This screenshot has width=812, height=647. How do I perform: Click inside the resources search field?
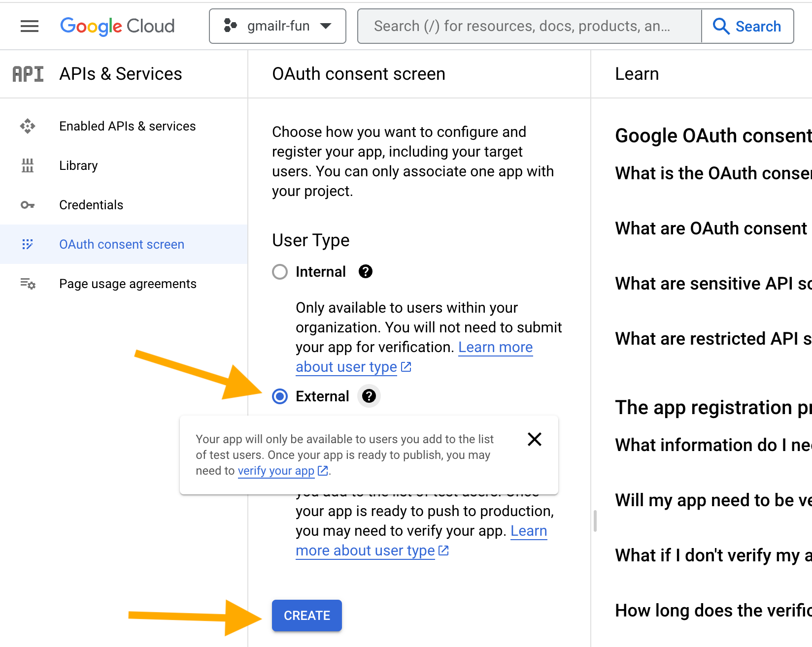[522, 26]
